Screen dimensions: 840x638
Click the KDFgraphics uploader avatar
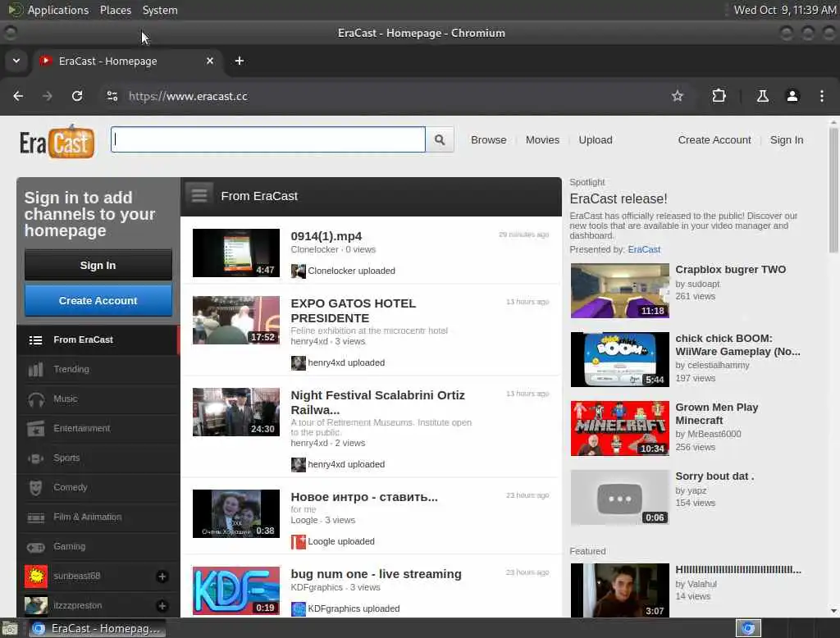click(298, 609)
